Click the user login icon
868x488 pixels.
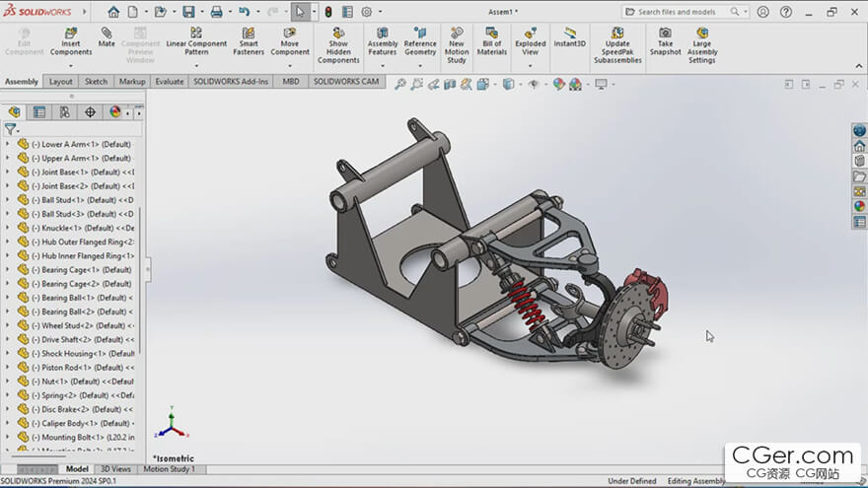click(x=762, y=12)
